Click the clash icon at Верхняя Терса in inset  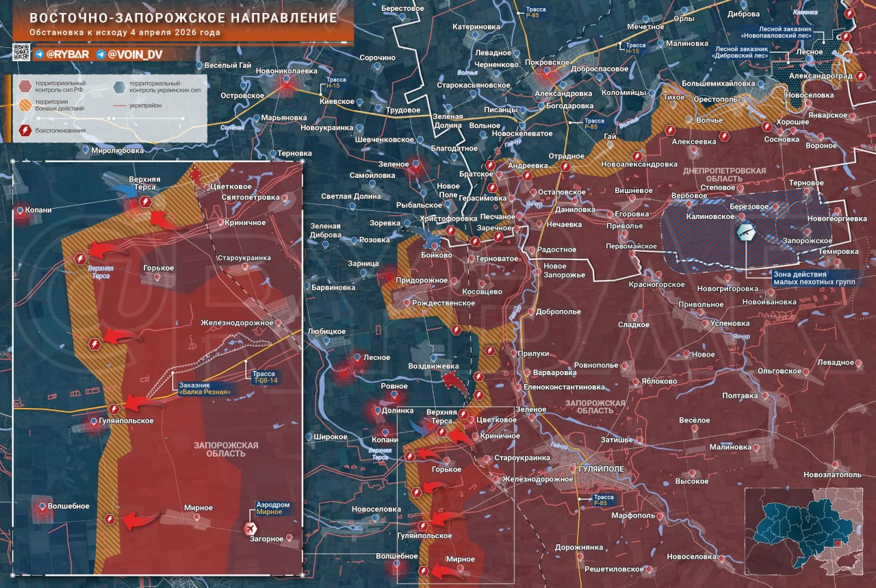pyautogui.click(x=145, y=202)
